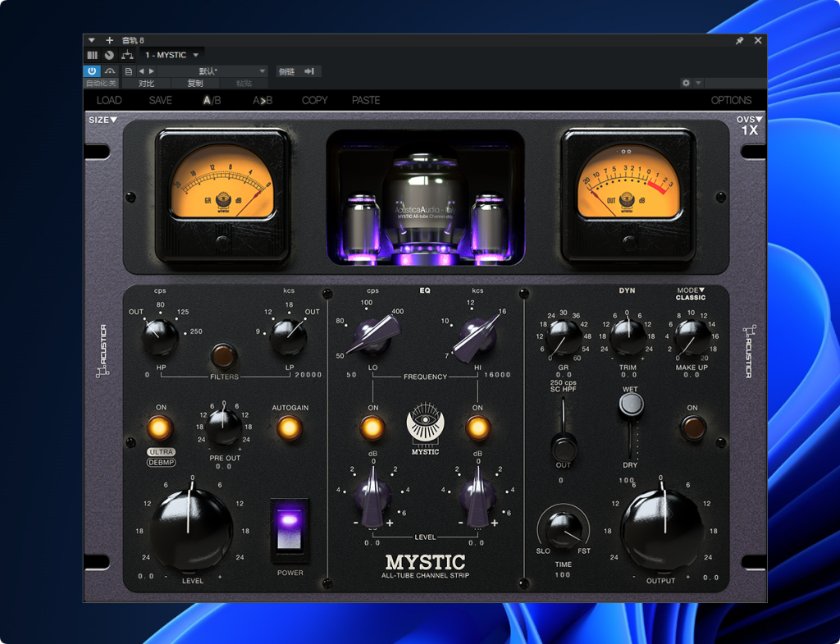This screenshot has height=644, width=840.
Task: Click the HP filter frequency knob
Action: pyautogui.click(x=160, y=337)
